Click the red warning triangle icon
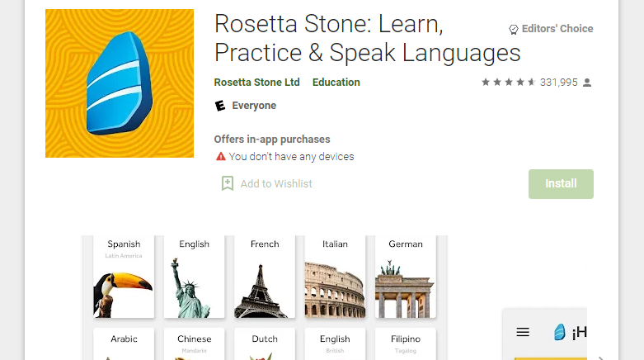 [220, 157]
